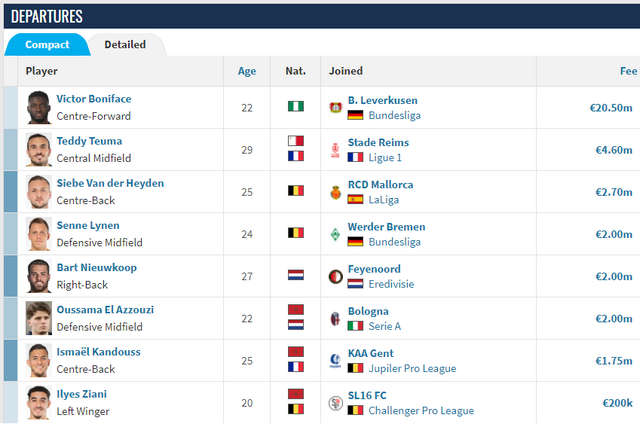
Task: Click the German flag beside Bundesliga under Leverkusen
Action: pyautogui.click(x=356, y=115)
